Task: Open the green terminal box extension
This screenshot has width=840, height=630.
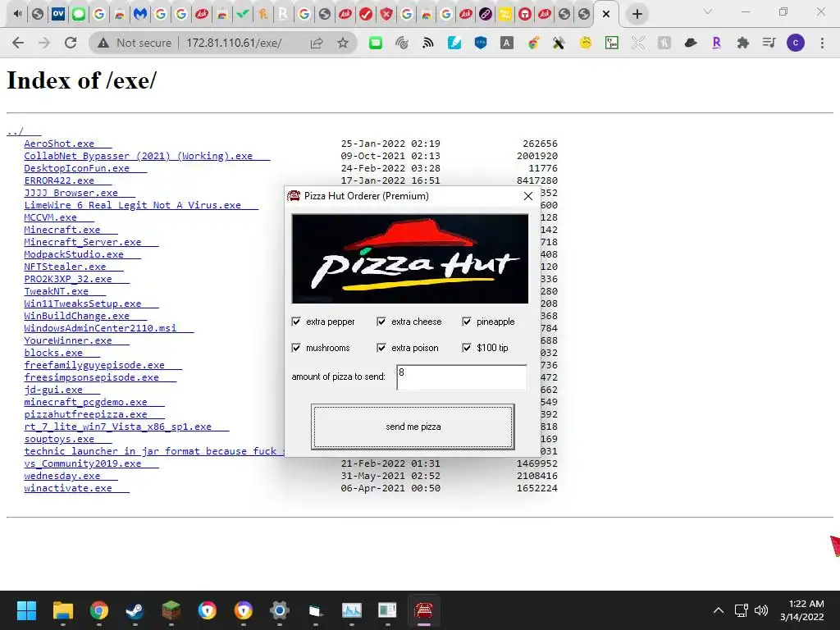Action: point(611,43)
